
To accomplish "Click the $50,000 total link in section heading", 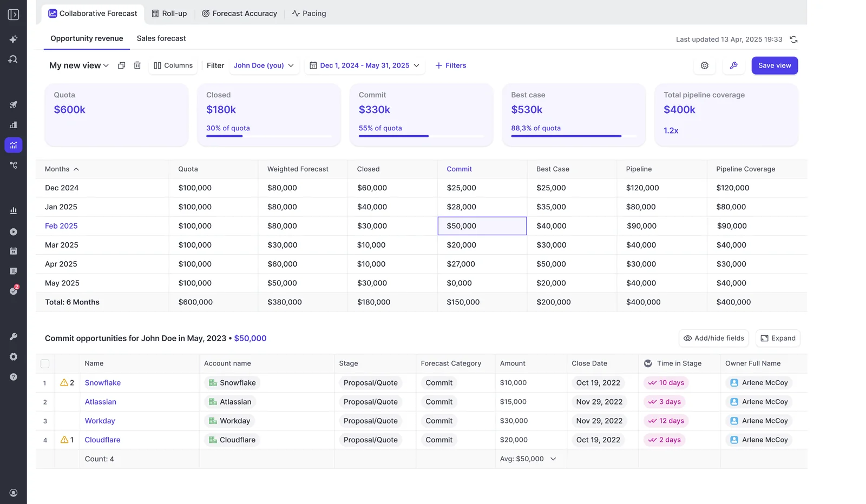I will point(250,339).
